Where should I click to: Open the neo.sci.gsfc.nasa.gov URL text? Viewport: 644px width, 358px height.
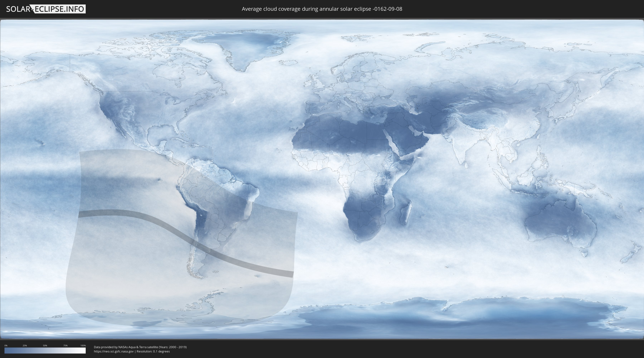[114, 351]
